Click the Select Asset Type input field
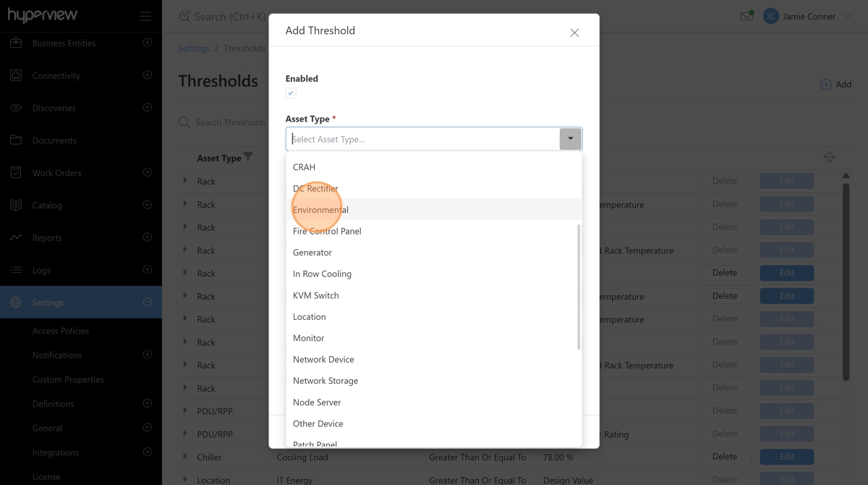This screenshot has height=485, width=868. pyautogui.click(x=423, y=139)
